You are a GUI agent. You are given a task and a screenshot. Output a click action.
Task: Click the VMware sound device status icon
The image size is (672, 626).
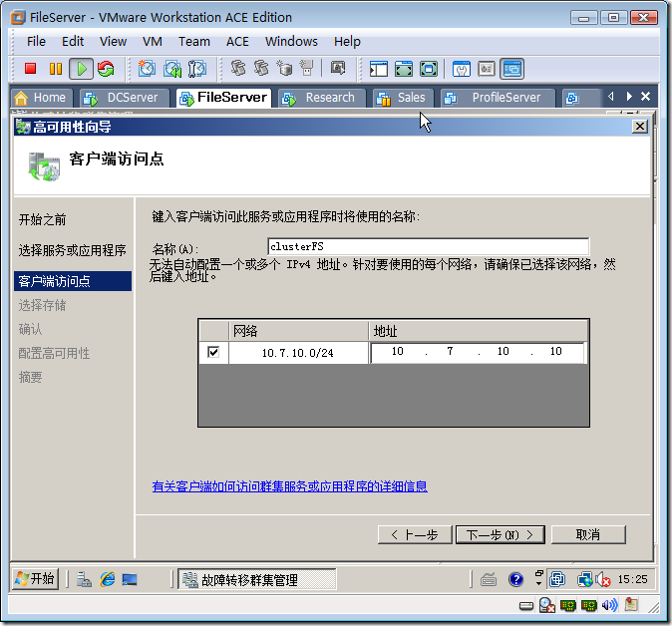pos(609,605)
